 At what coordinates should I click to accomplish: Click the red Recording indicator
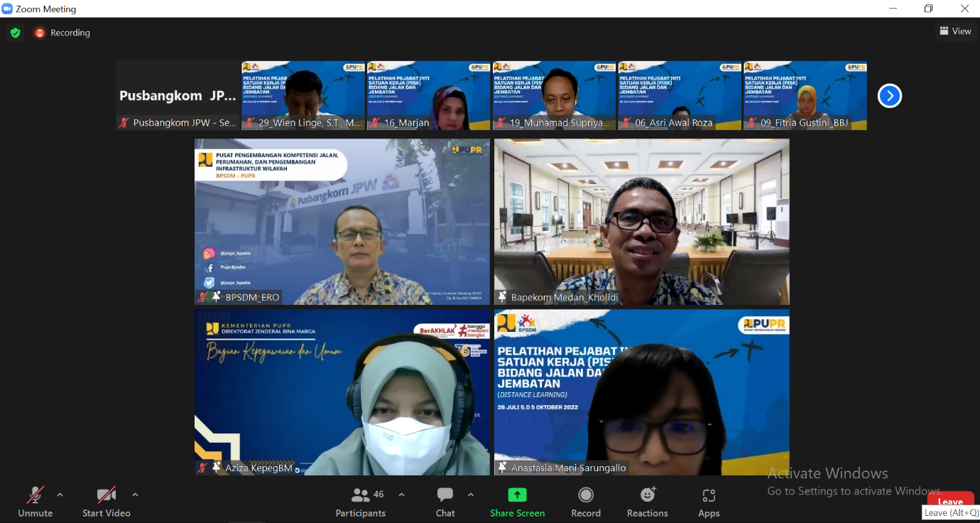tap(62, 33)
